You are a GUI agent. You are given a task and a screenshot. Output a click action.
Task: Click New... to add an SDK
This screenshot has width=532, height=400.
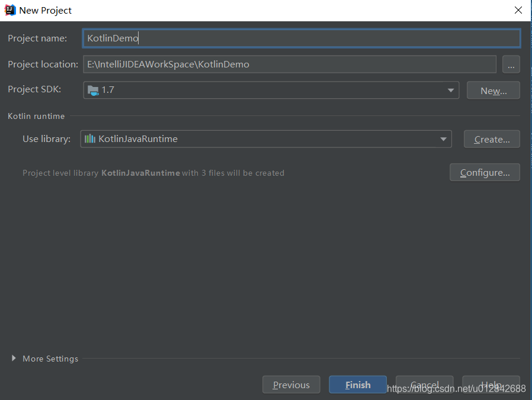493,90
